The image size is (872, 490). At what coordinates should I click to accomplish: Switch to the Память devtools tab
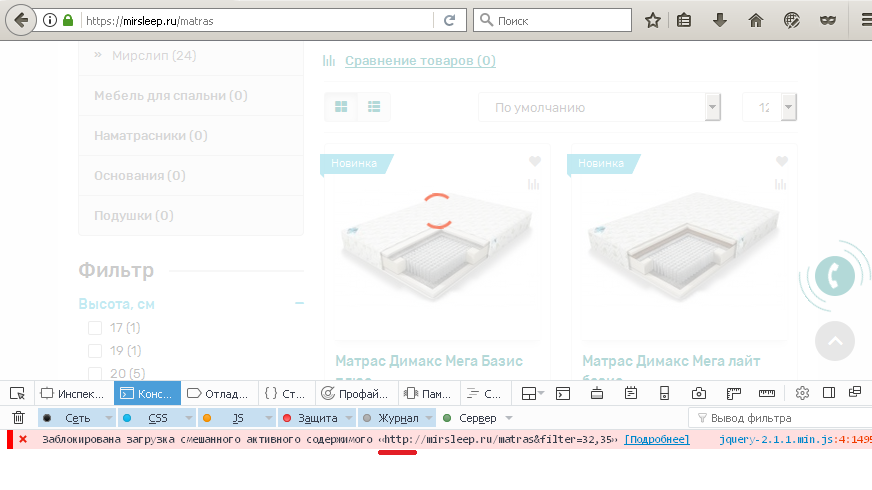pos(428,394)
